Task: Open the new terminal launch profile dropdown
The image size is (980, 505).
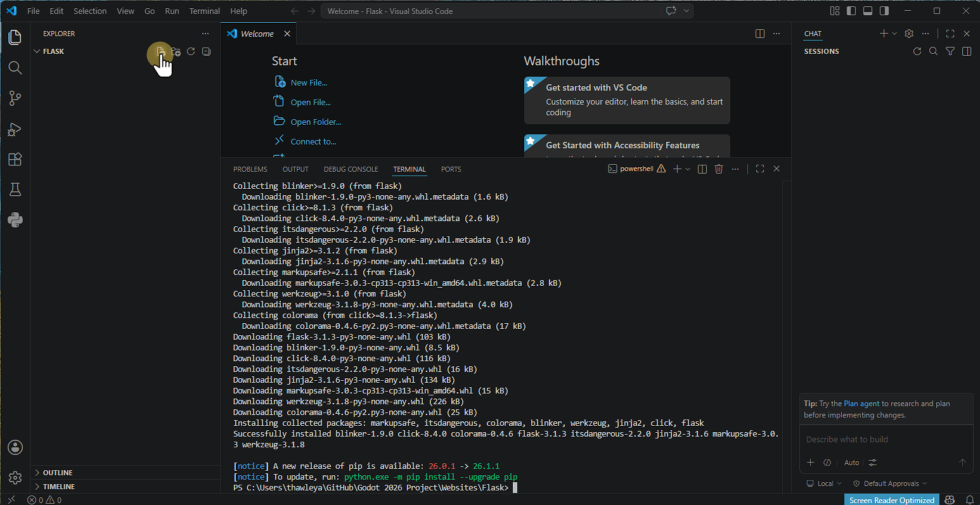Action: (x=688, y=169)
